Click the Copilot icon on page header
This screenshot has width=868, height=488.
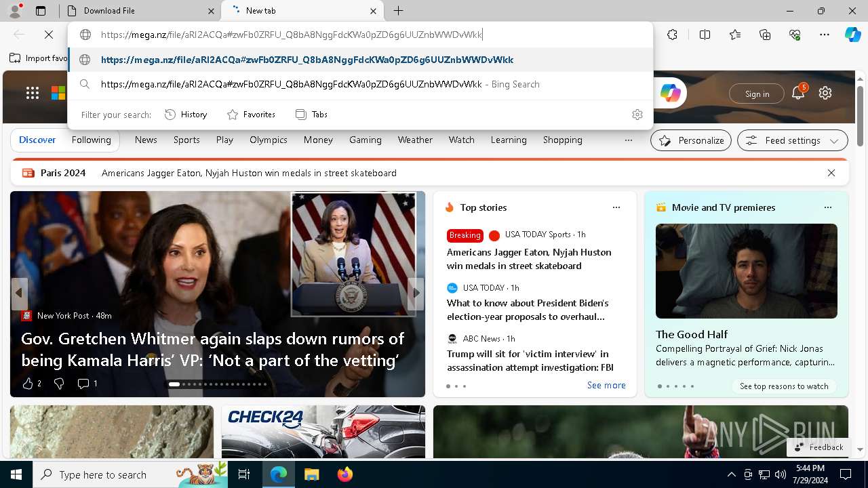click(x=670, y=94)
